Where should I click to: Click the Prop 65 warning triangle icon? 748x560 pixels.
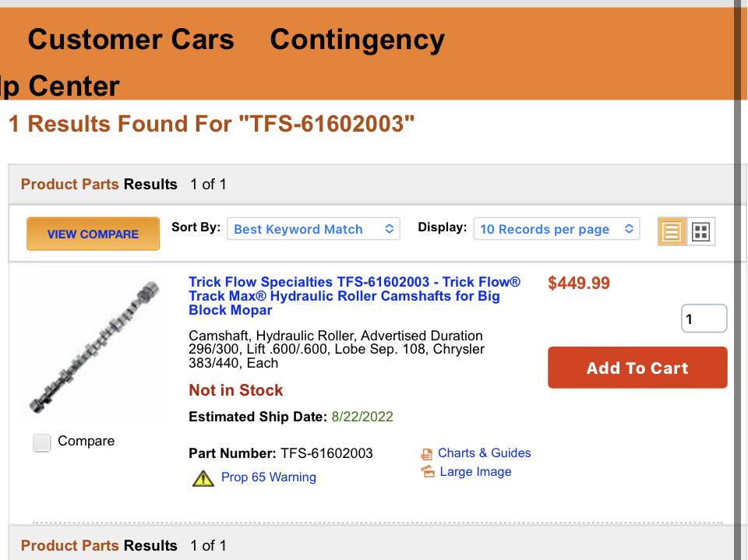click(203, 477)
